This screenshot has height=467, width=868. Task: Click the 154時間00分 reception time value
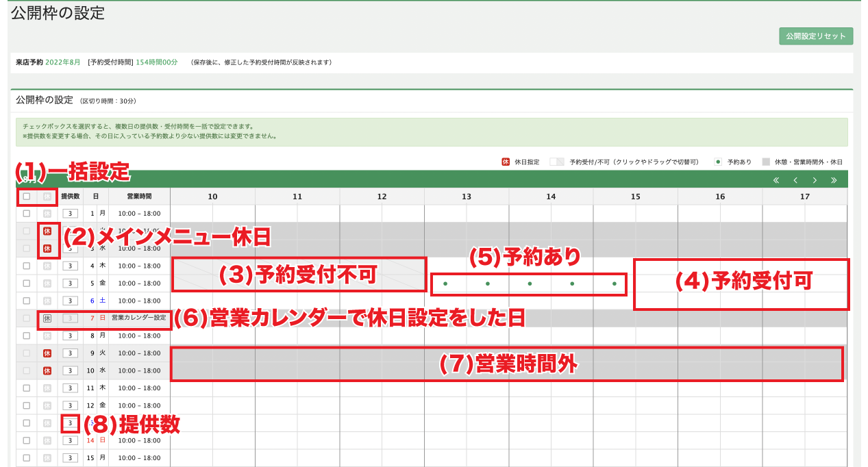[157, 62]
